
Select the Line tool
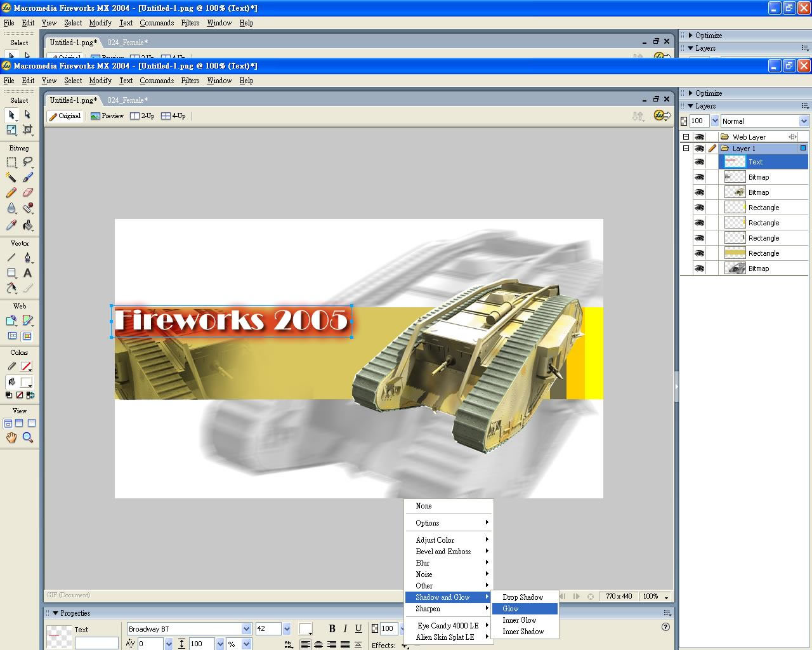click(x=11, y=258)
